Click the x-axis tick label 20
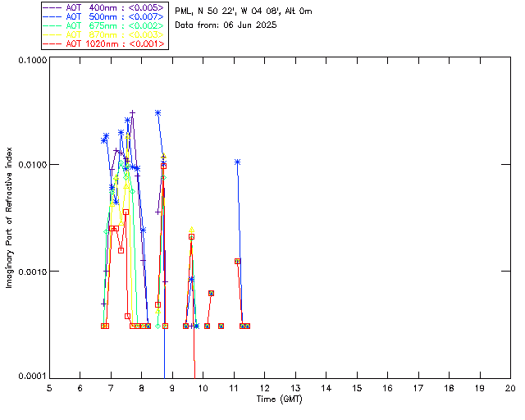 pos(510,387)
